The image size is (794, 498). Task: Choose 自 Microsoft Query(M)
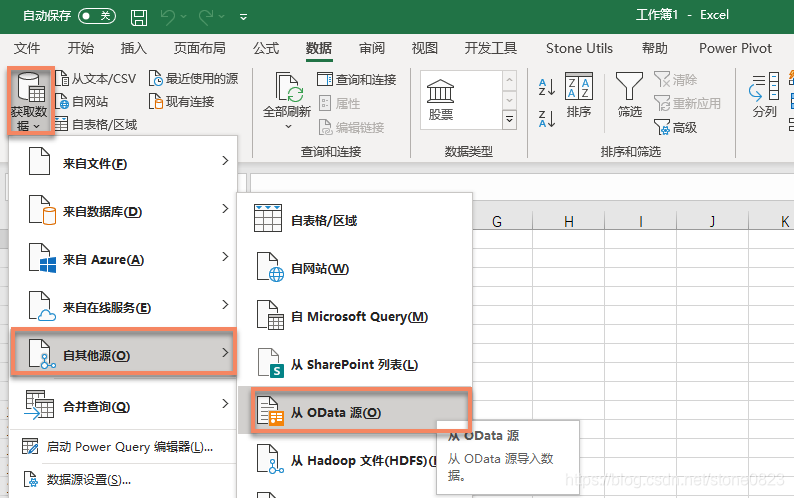click(355, 316)
